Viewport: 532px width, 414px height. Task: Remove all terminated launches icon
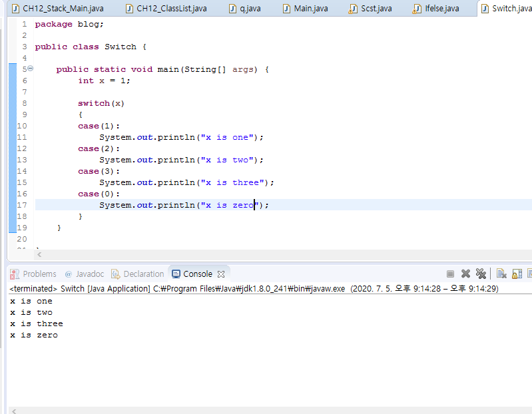point(481,274)
